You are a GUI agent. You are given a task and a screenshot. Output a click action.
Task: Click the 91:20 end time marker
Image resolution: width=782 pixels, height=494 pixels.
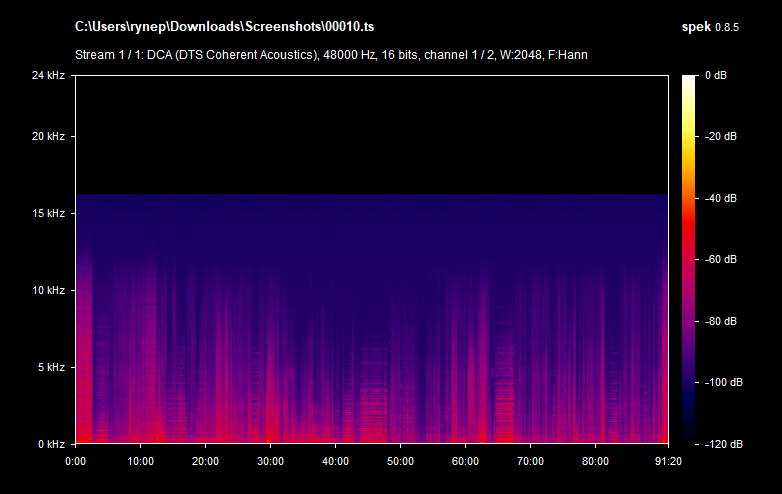click(667, 461)
